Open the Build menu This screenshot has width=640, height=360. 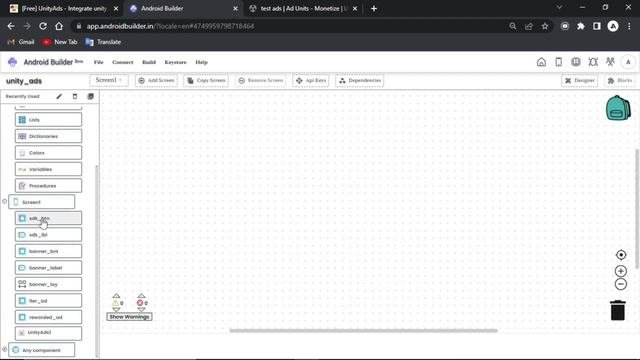(x=149, y=62)
